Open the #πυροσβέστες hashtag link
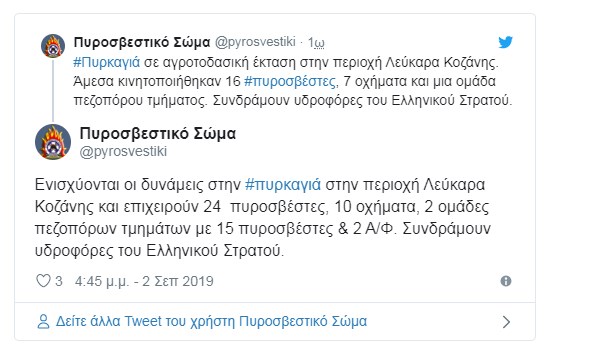The height and width of the screenshot is (360, 605). [291, 81]
